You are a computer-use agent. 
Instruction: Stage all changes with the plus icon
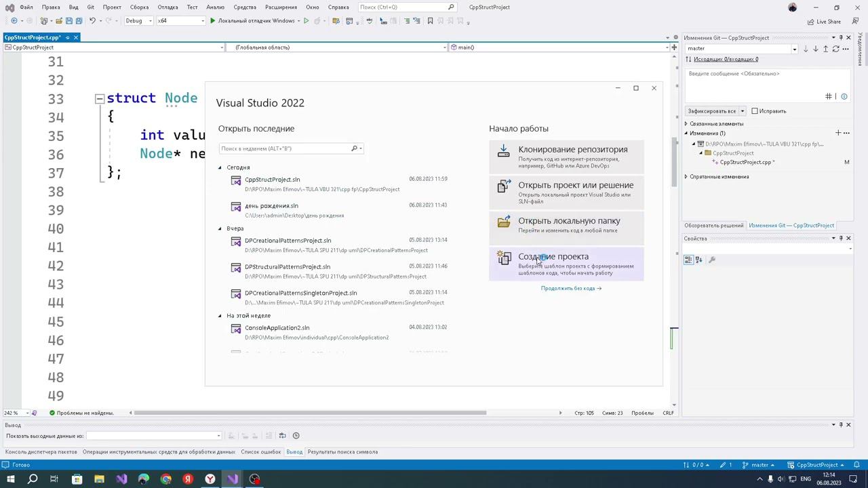[x=838, y=133]
